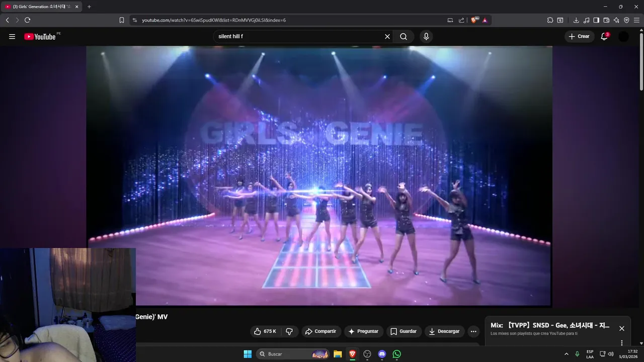The image size is (644, 362).
Task: Clear the search text with X icon
Action: pos(387,37)
